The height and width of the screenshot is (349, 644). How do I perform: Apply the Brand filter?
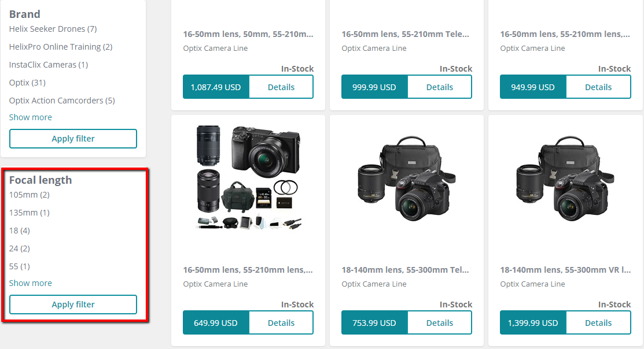click(x=73, y=139)
